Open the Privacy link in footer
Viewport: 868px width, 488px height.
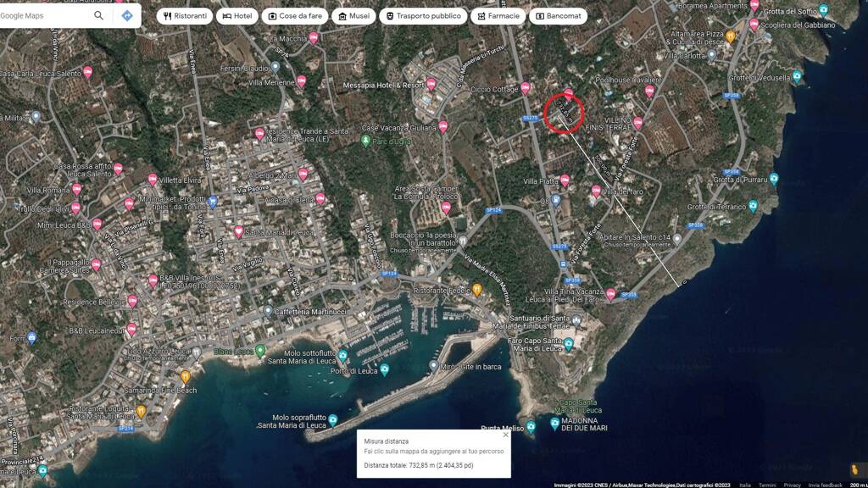coord(792,485)
